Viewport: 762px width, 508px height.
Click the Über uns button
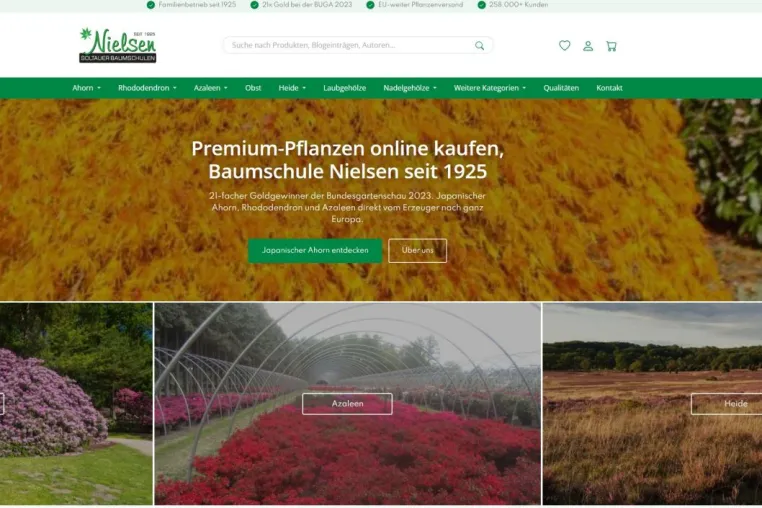417,250
